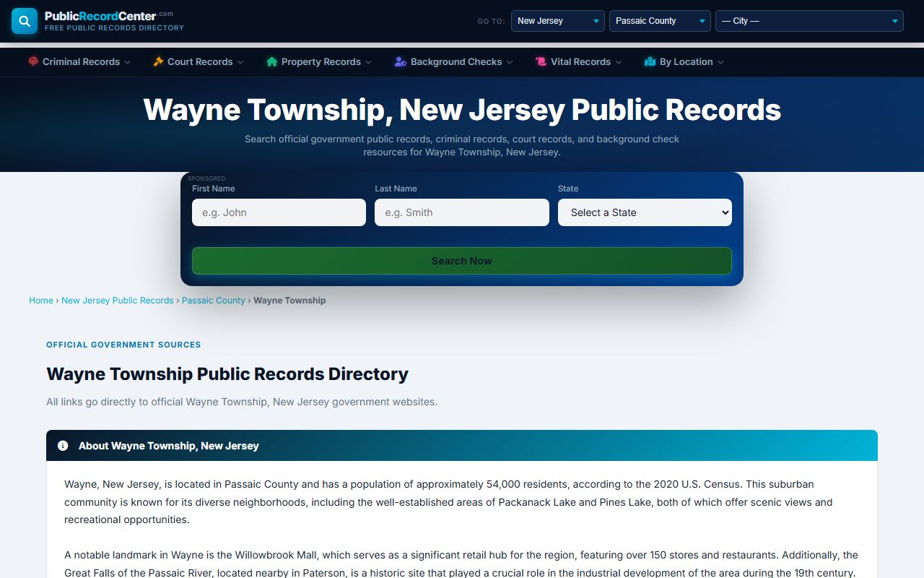This screenshot has height=578, width=924.
Task: Click the Search Now button
Action: (x=462, y=261)
